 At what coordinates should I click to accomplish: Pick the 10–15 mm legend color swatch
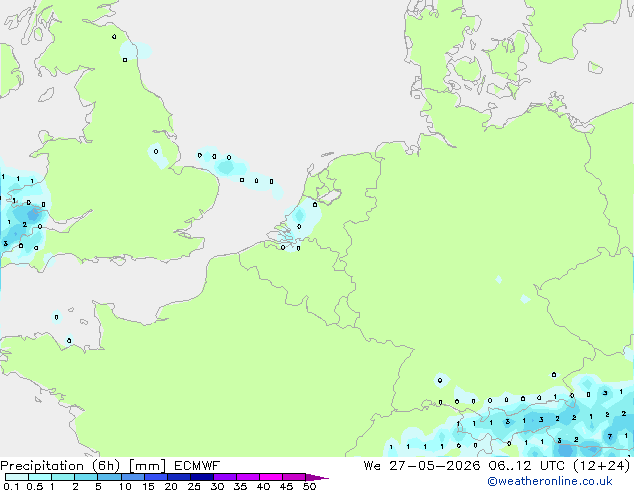132,477
